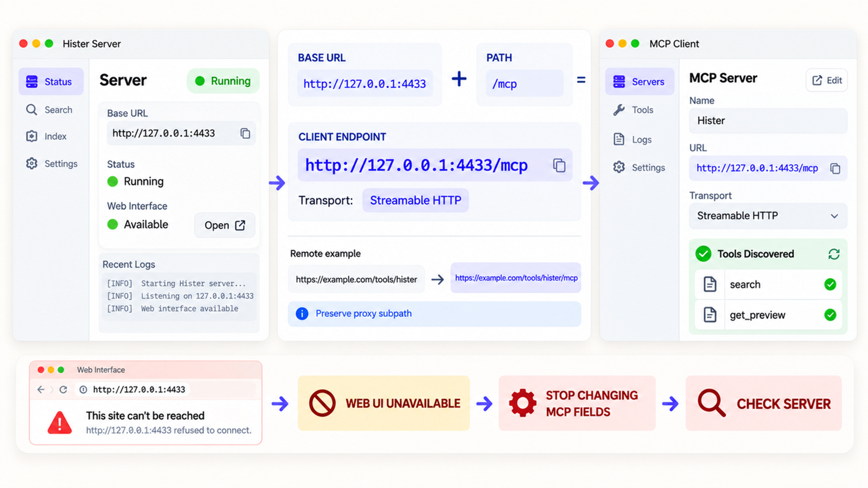This screenshot has height=488, width=868.
Task: Reload the Web Interface browser page
Action: pyautogui.click(x=63, y=389)
